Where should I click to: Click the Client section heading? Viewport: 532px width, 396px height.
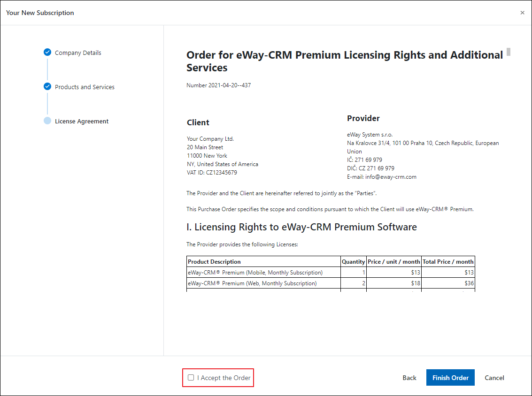click(x=198, y=122)
